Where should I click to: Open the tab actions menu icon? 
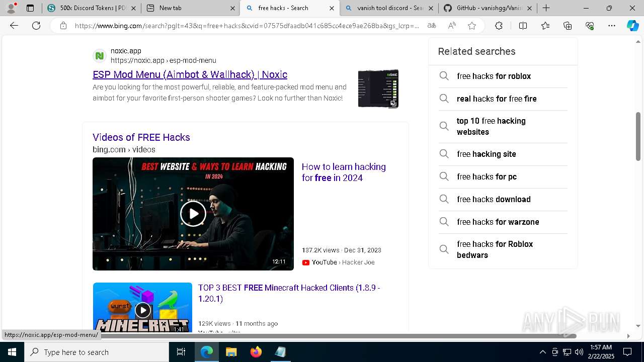coord(30,8)
